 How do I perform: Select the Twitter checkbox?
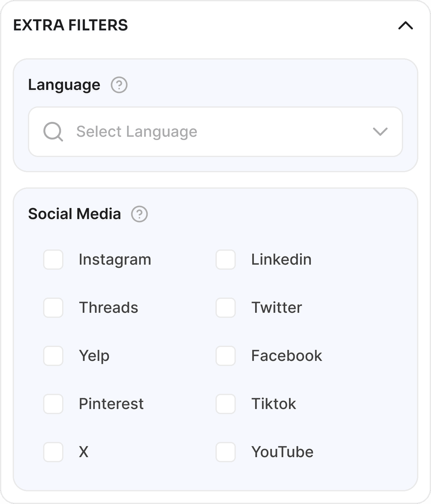[226, 308]
